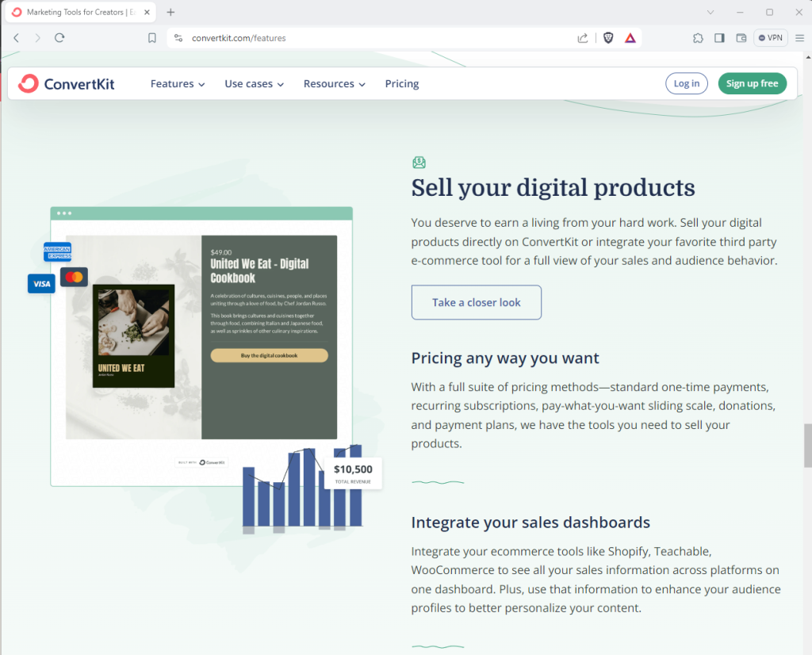Image resolution: width=812 pixels, height=655 pixels.
Task: Reload the page with the refresh icon
Action: click(x=59, y=37)
